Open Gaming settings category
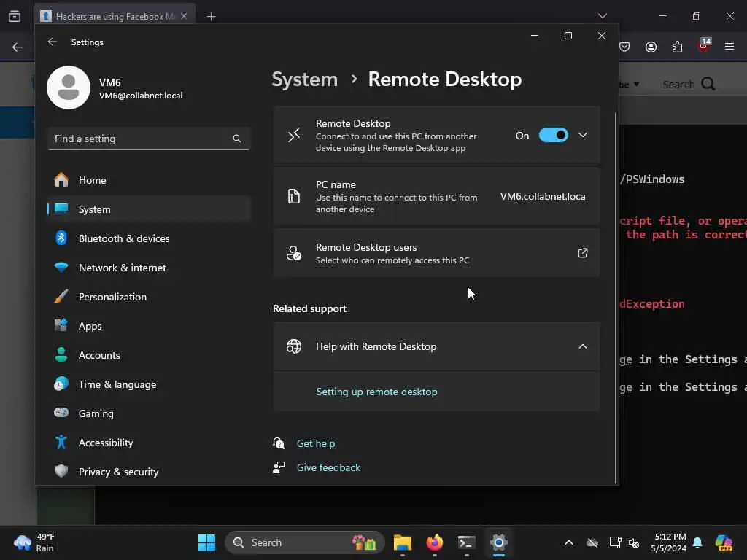Screen dimensions: 747x560 [x=149, y=413]
